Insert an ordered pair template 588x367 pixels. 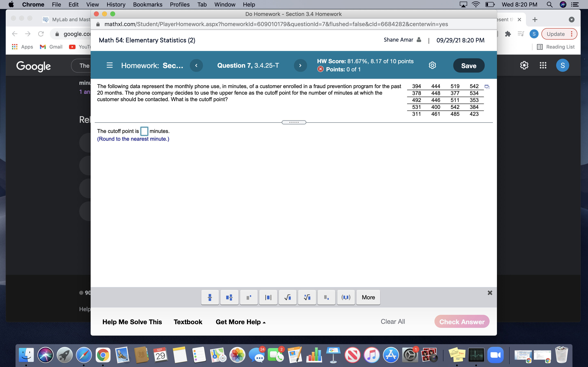[346, 297]
